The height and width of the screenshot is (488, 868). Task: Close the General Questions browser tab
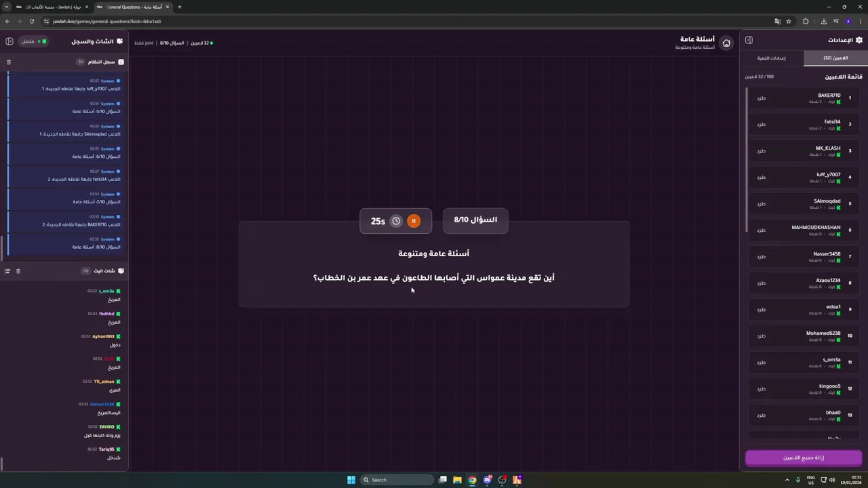[x=167, y=7]
